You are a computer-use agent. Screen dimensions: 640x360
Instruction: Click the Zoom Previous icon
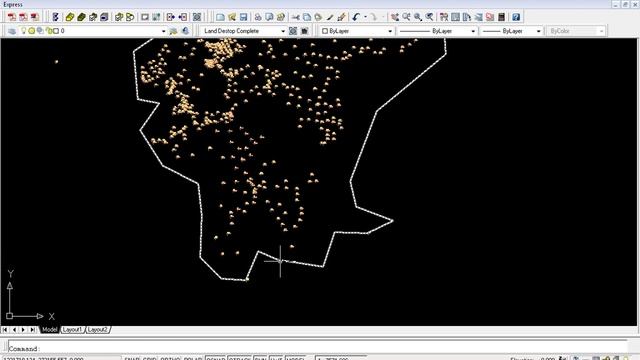click(429, 17)
